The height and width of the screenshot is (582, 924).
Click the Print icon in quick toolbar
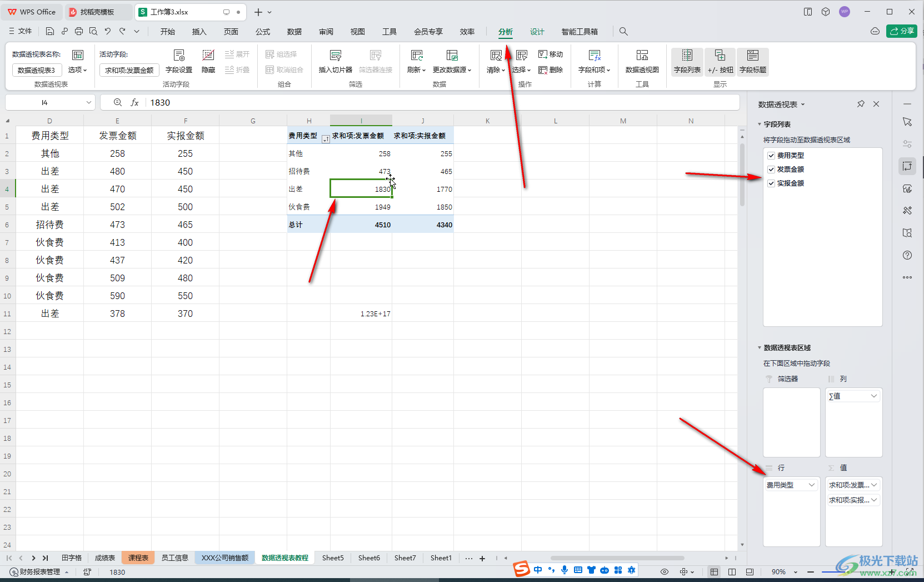79,32
